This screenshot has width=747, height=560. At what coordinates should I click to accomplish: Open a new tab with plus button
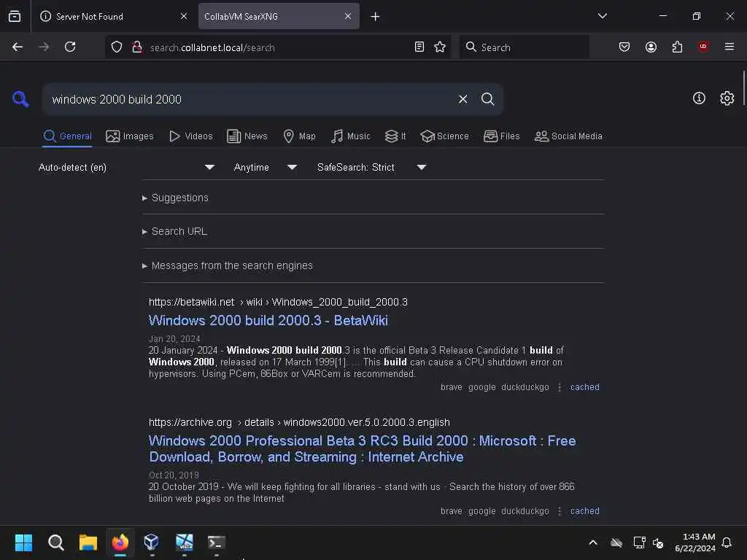coord(376,17)
